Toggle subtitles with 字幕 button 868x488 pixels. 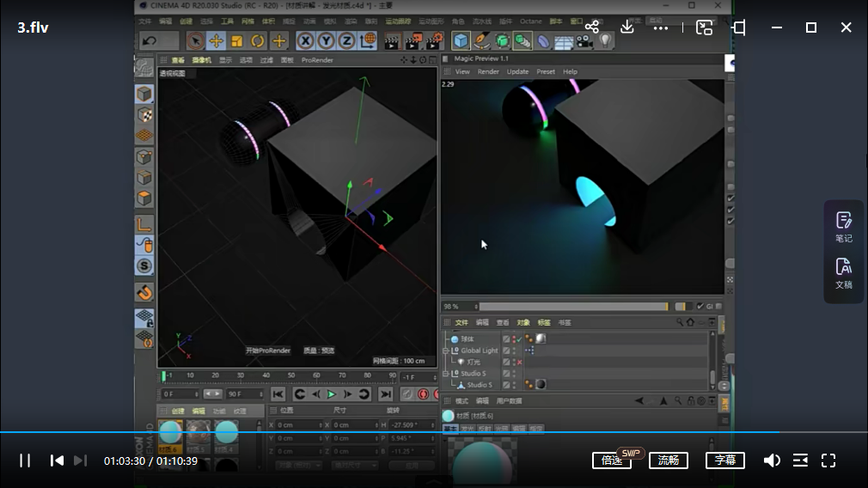point(724,461)
